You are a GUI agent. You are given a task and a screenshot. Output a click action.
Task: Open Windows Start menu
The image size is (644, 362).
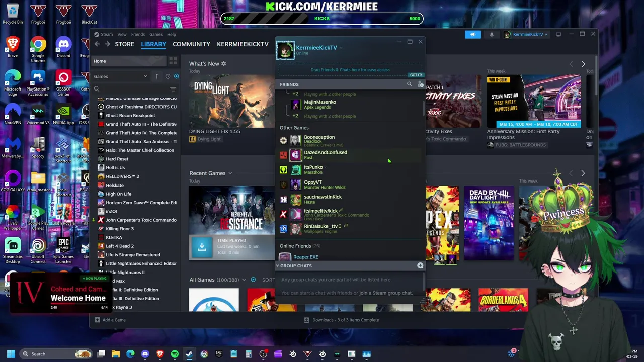click(x=11, y=354)
